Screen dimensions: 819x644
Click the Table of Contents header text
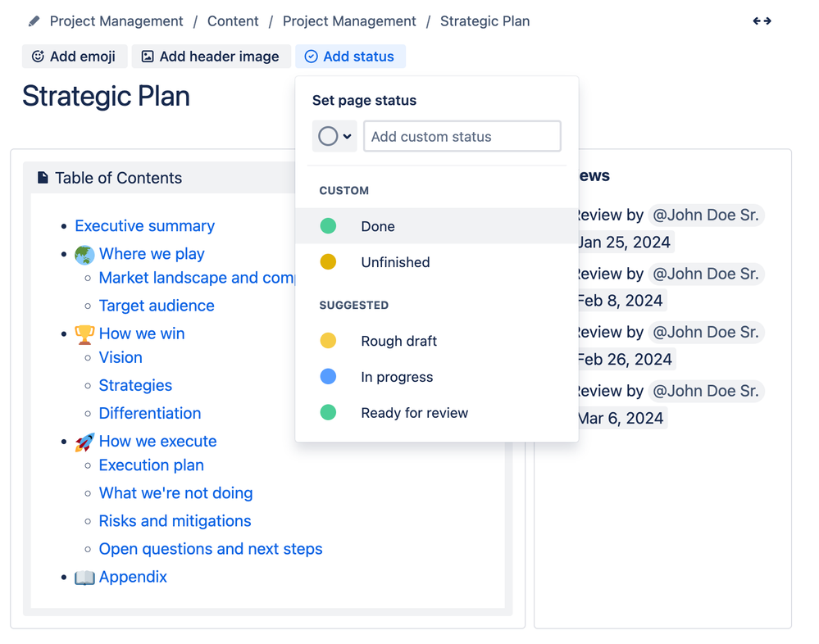(119, 178)
